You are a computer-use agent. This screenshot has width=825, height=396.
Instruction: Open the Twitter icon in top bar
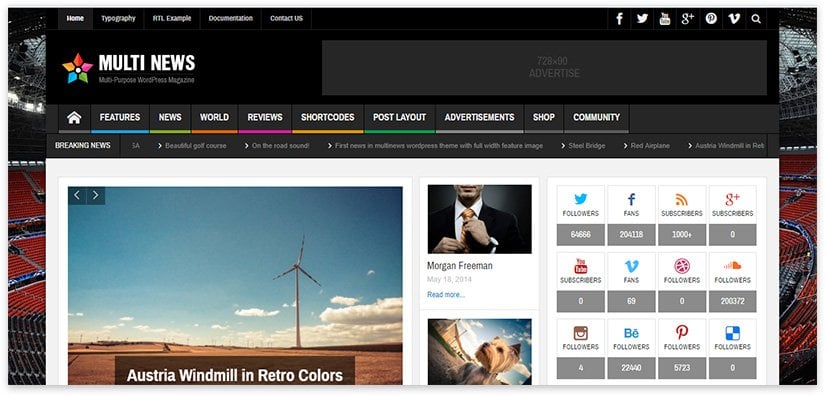[x=642, y=19]
